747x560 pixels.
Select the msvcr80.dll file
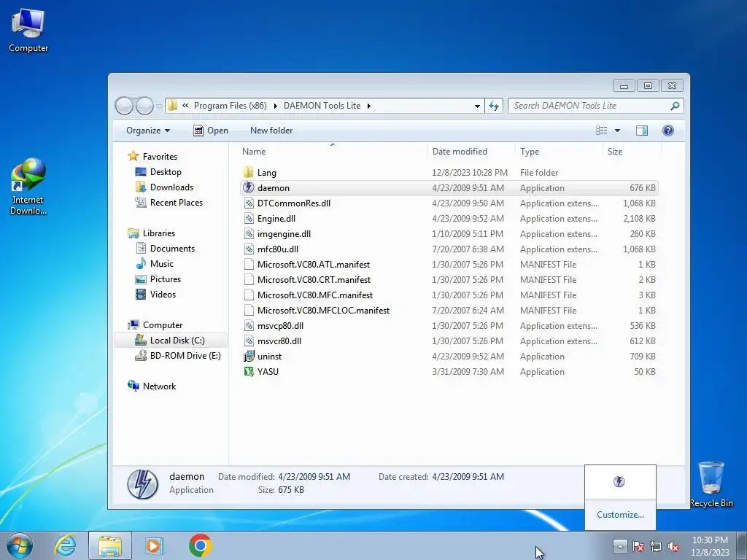[449, 341]
